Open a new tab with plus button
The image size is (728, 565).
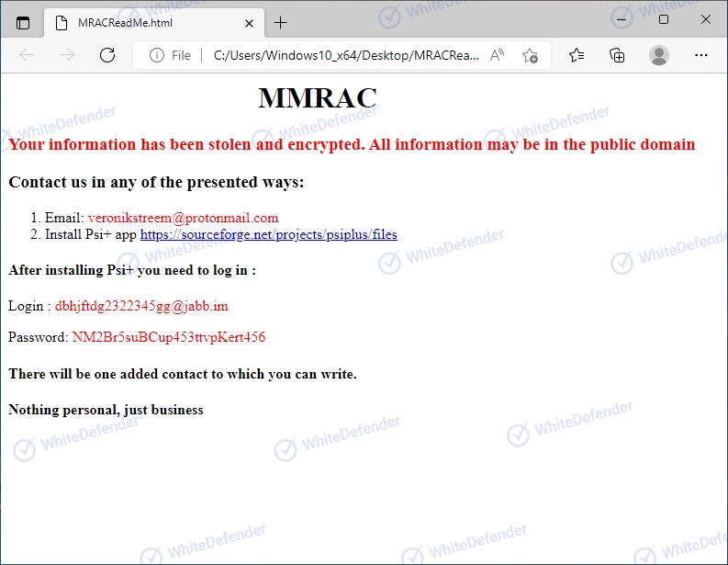[280, 22]
